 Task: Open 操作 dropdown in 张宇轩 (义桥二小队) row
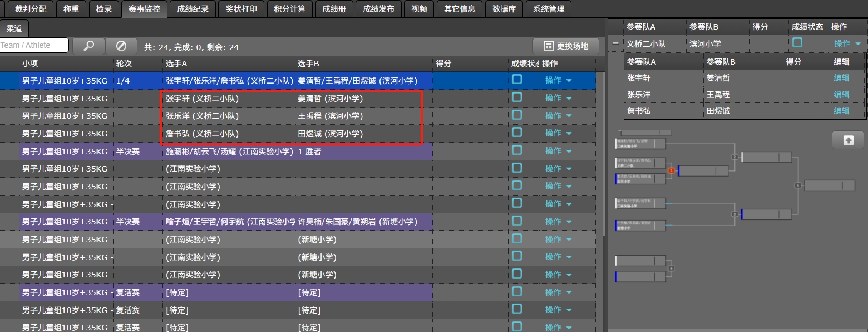(558, 98)
